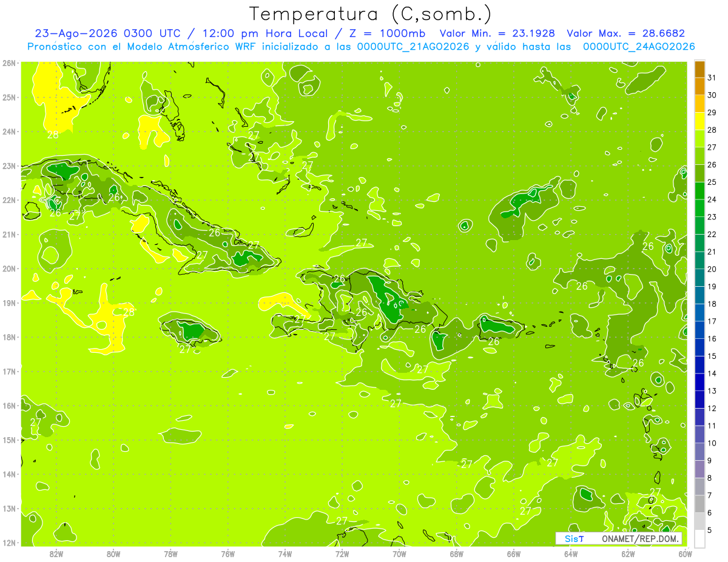
Task: Pick the orange swatch between 30 and 31
Action: [699, 86]
